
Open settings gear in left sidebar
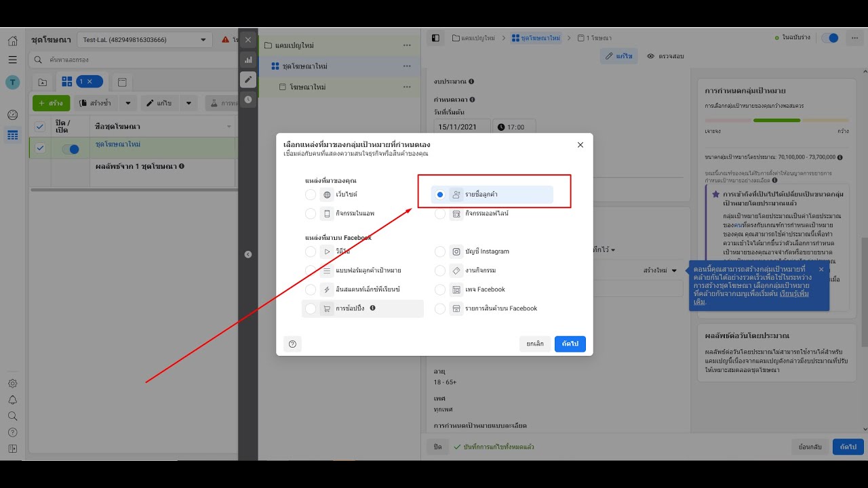click(x=12, y=384)
